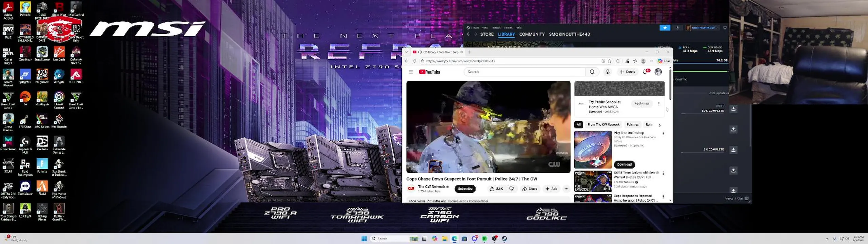Open Steam COMMUNITY tab
Image resolution: width=868 pixels, height=244 pixels.
[x=532, y=34]
